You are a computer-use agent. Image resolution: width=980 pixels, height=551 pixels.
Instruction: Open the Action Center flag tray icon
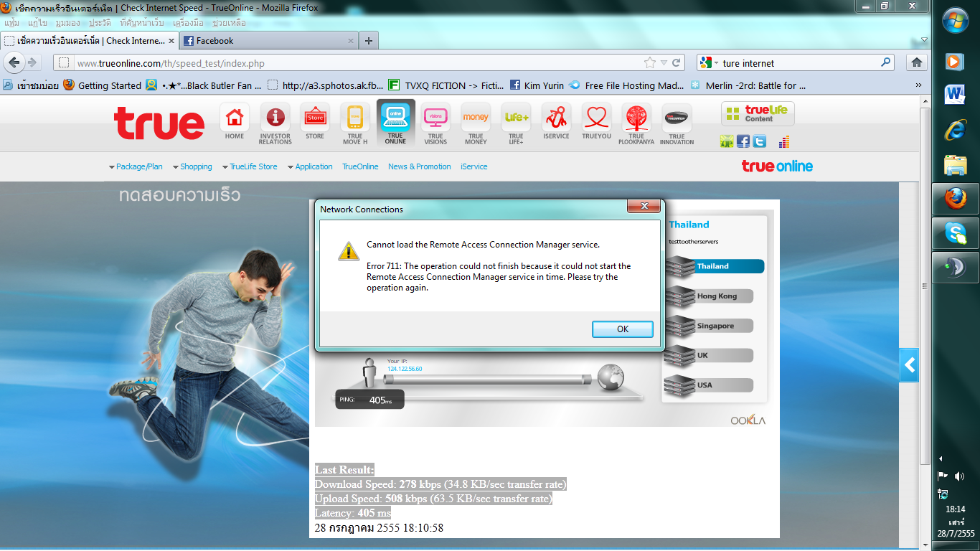(943, 476)
